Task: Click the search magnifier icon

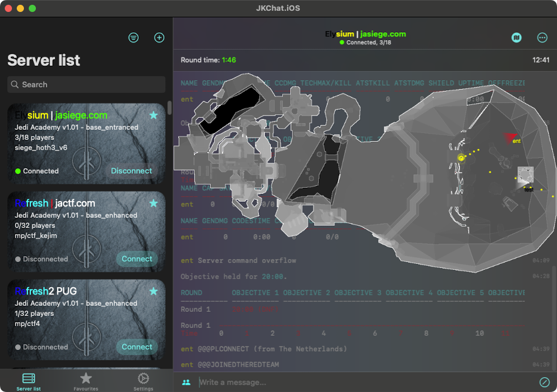Action: (x=14, y=84)
